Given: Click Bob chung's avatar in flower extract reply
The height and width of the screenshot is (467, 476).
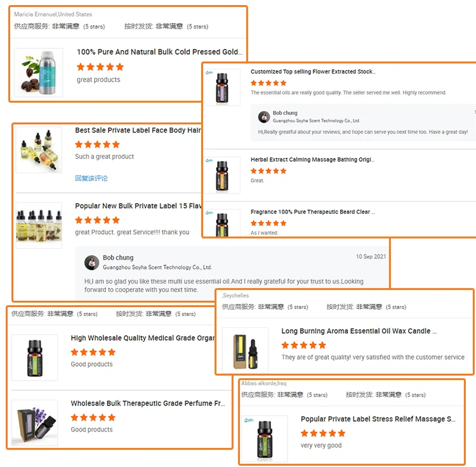Looking at the screenshot, I should pyautogui.click(x=264, y=117).
